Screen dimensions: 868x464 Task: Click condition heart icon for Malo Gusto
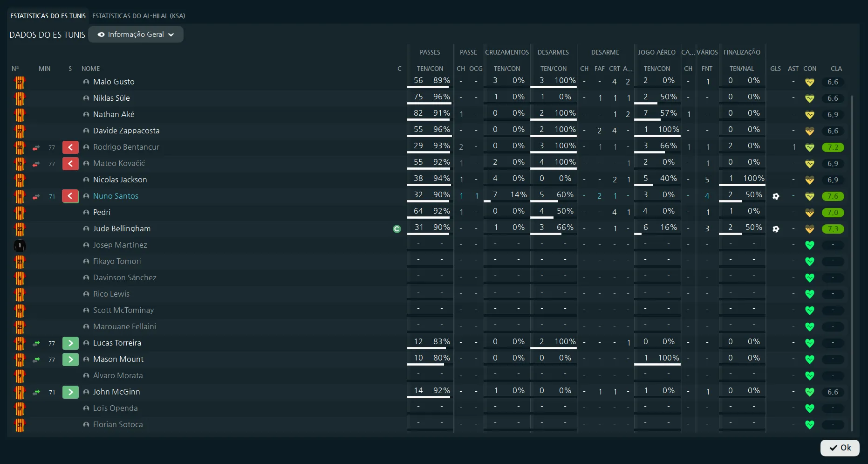tap(810, 83)
